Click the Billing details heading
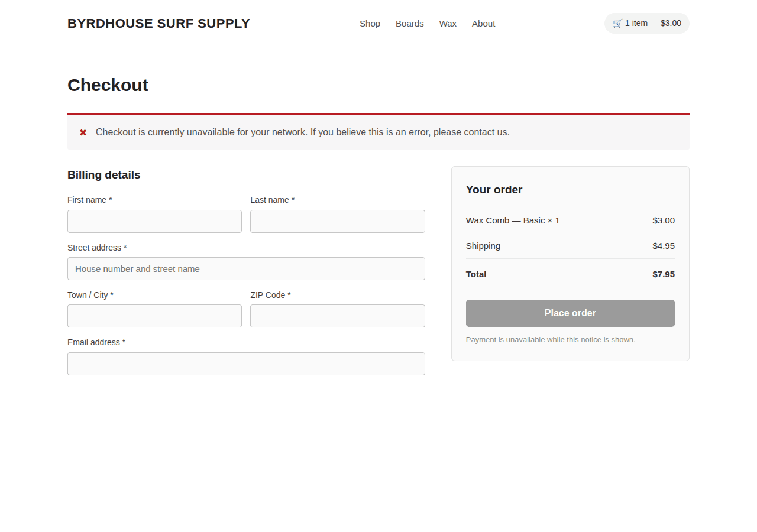Screen dimensions: 757x532 click(x=104, y=175)
